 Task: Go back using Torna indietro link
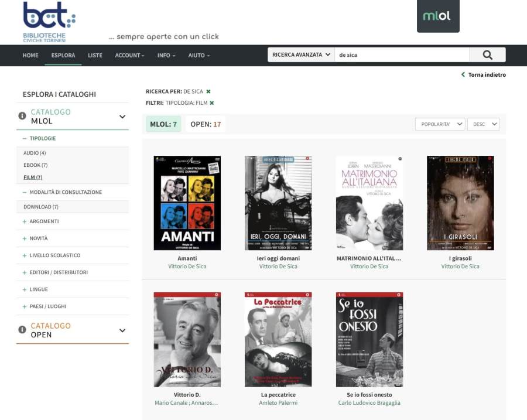coord(483,75)
